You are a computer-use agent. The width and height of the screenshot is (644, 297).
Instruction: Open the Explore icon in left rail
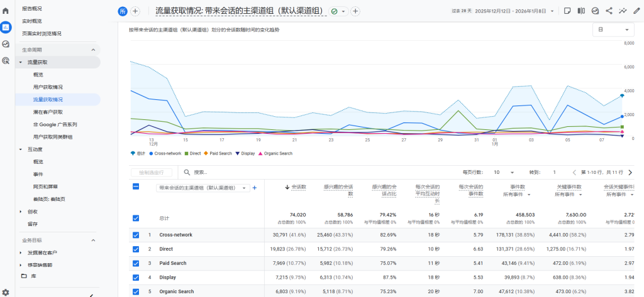(6, 44)
